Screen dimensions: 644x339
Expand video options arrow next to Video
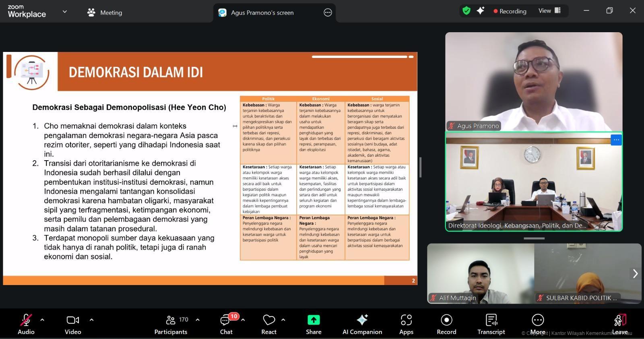tap(91, 320)
